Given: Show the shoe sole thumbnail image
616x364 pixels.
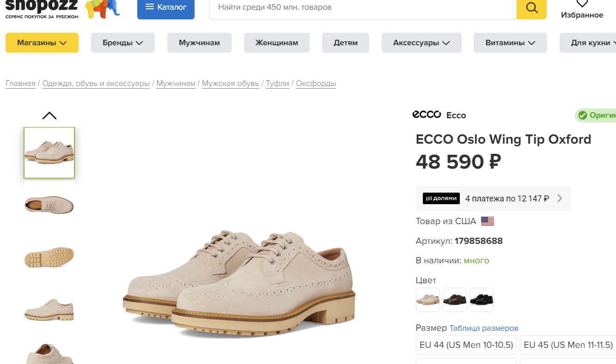Looking at the screenshot, I should click(x=49, y=256).
